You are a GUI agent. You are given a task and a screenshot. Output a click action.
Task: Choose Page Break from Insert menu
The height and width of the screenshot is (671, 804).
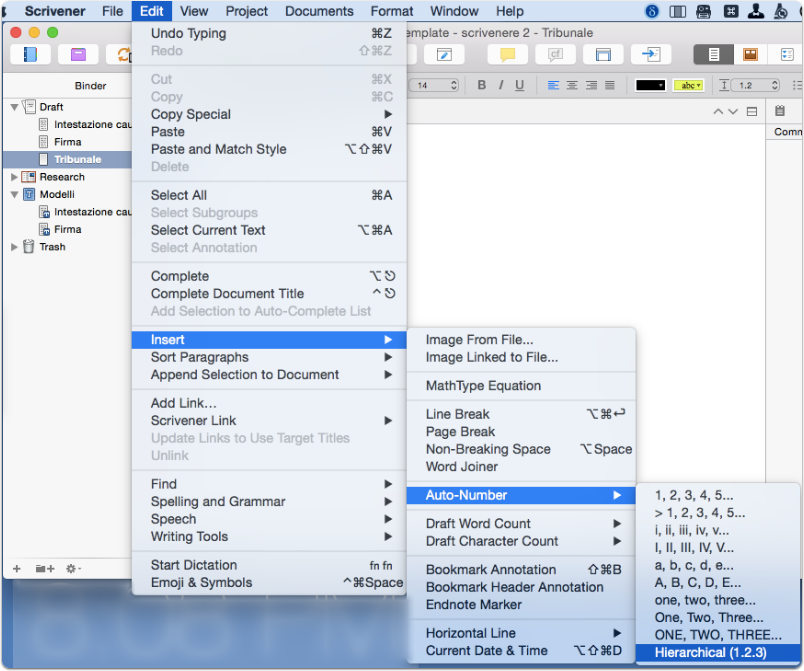pos(521,432)
